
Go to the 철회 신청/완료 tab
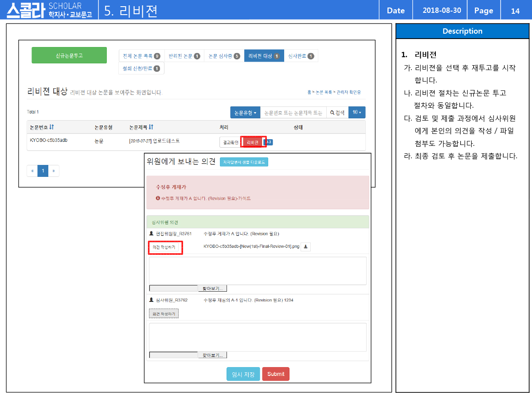(x=141, y=68)
